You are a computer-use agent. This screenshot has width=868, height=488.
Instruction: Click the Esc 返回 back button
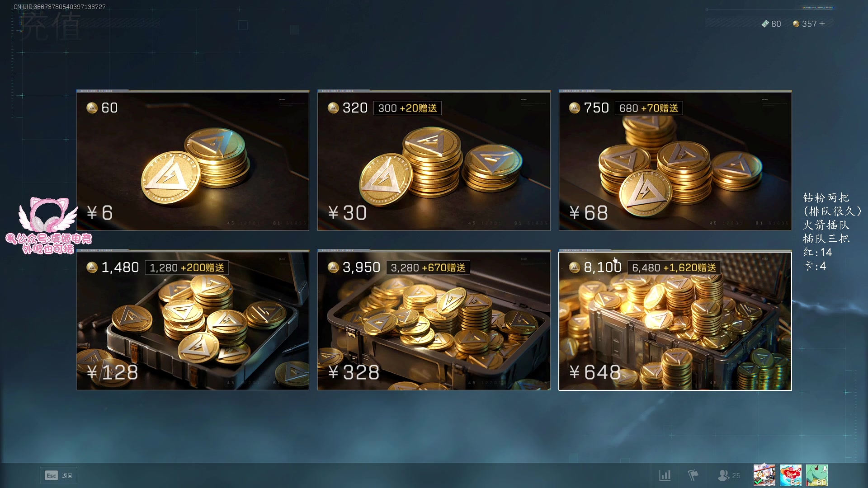click(59, 475)
